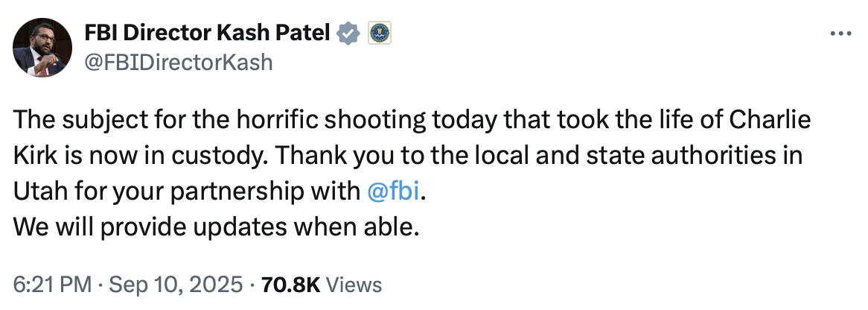This screenshot has width=868, height=310.
Task: Click the 6:21 PM timestamp
Action: (54, 285)
